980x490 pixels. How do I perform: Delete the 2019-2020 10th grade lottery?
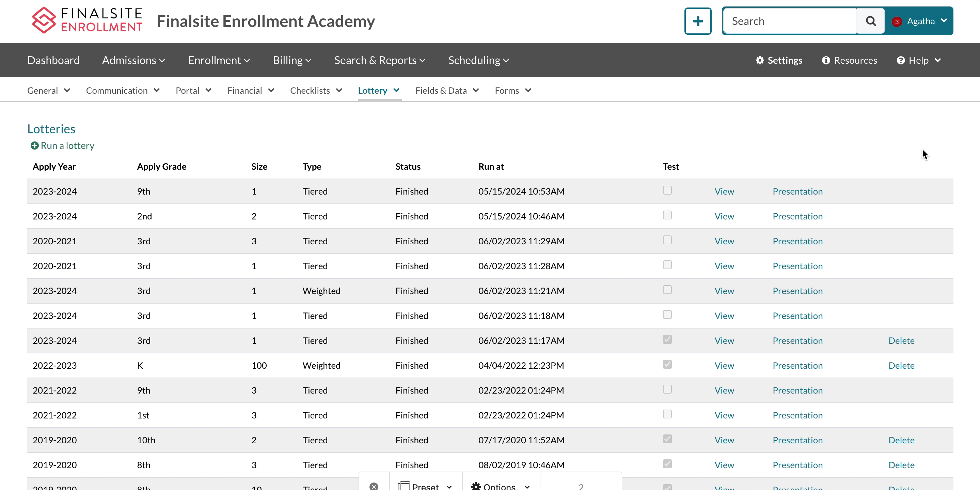901,440
